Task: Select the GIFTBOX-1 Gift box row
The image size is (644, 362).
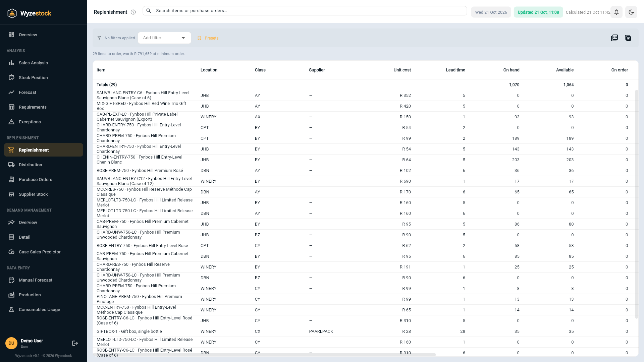Action: pyautogui.click(x=366, y=331)
